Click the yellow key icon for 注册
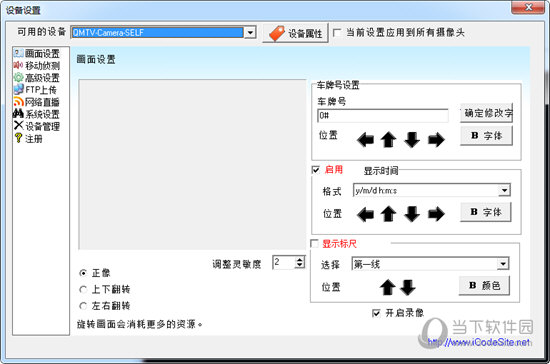 [18, 138]
